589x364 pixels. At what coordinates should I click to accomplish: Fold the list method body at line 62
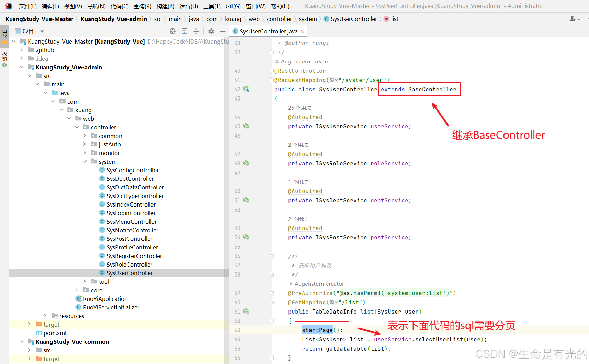(x=272, y=321)
